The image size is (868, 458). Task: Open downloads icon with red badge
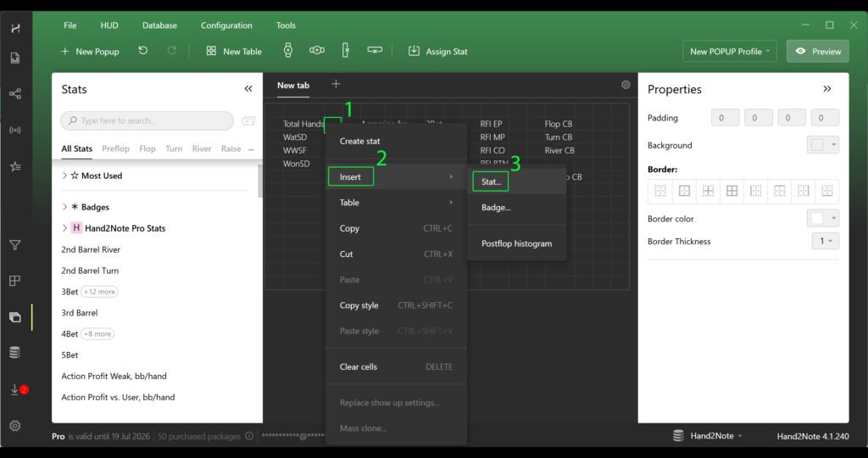pyautogui.click(x=15, y=389)
